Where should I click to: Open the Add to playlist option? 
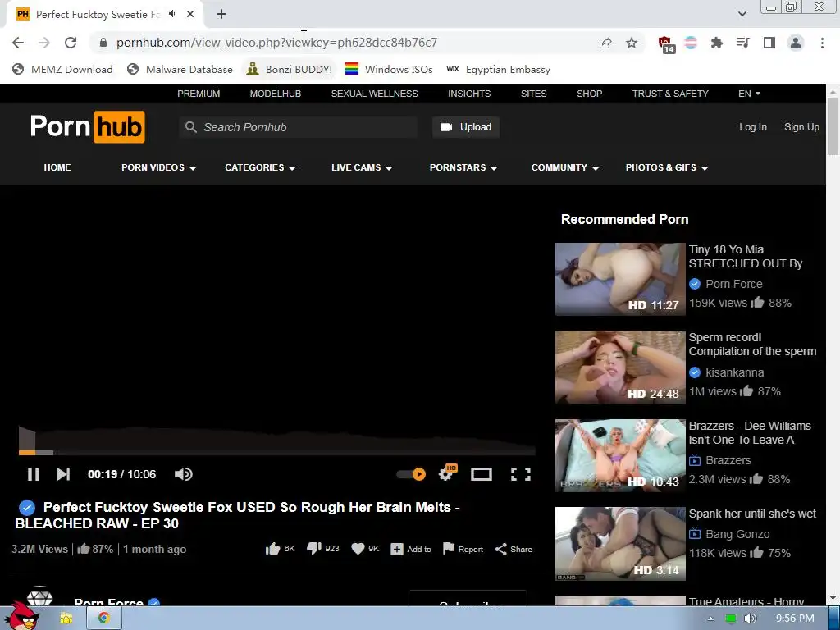(411, 549)
